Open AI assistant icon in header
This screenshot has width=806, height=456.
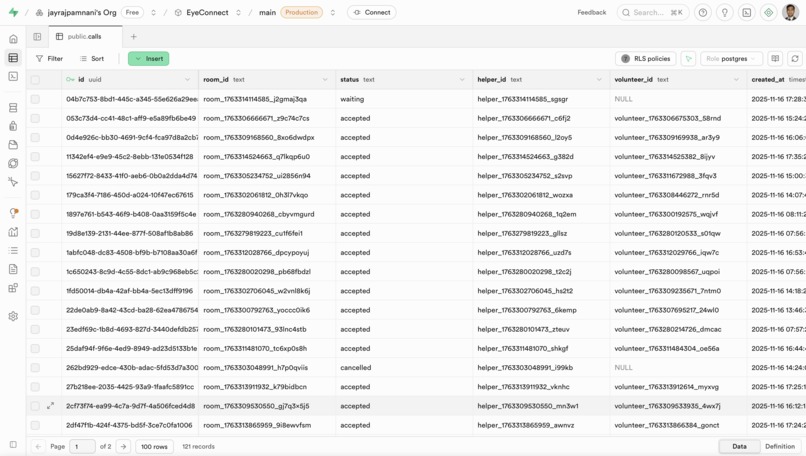click(768, 12)
